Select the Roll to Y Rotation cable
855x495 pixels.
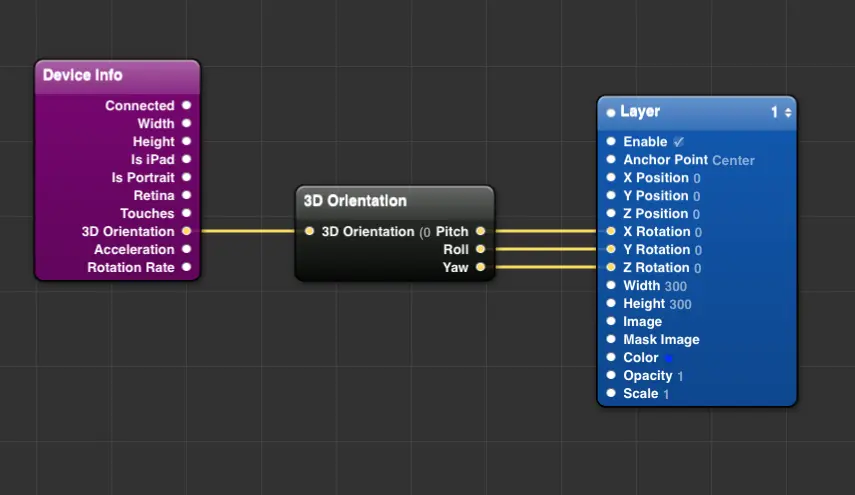coord(546,249)
